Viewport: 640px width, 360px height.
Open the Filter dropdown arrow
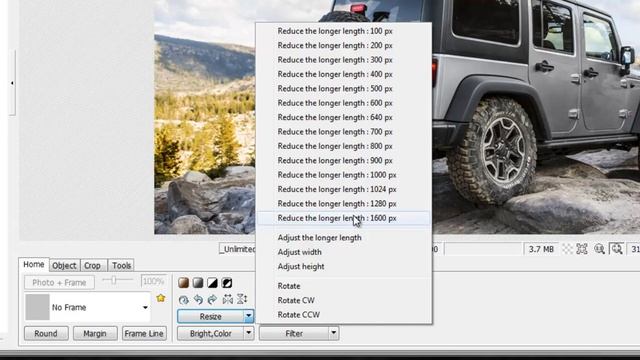point(333,333)
